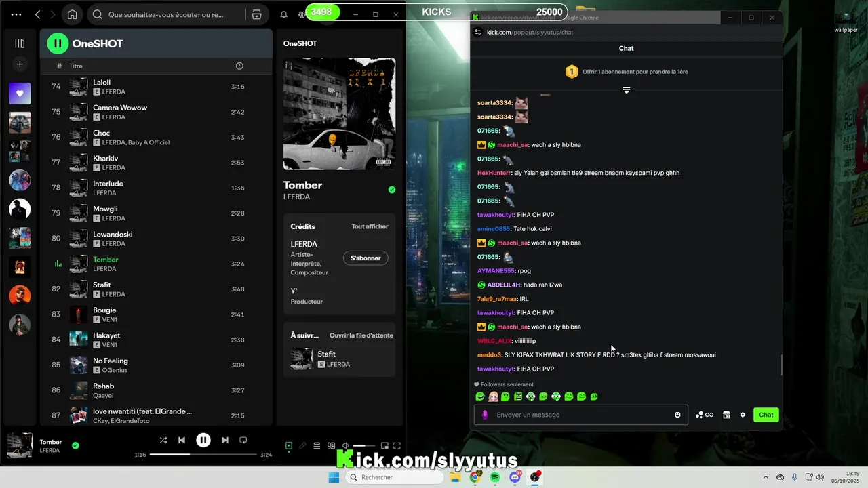The height and width of the screenshot is (488, 868).
Task: Open Connect to a device icon
Action: tap(331, 445)
